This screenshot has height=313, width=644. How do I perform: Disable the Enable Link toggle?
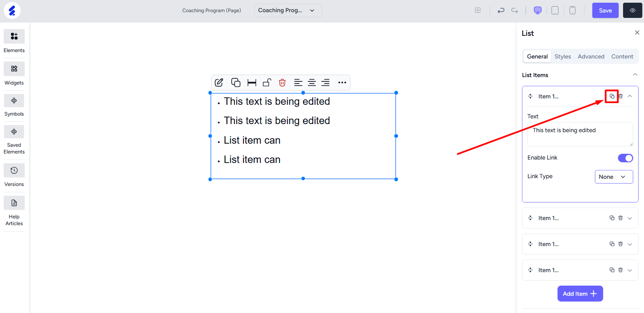coord(625,158)
